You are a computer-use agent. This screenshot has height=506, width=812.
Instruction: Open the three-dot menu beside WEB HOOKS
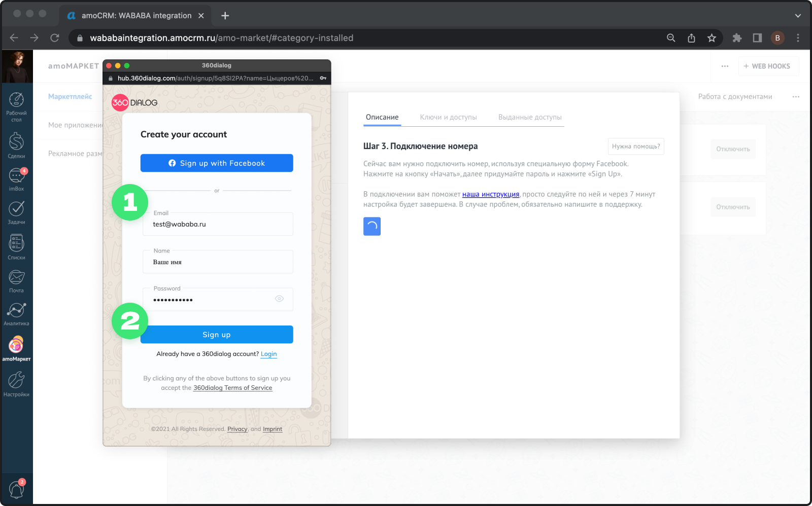pyautogui.click(x=725, y=66)
